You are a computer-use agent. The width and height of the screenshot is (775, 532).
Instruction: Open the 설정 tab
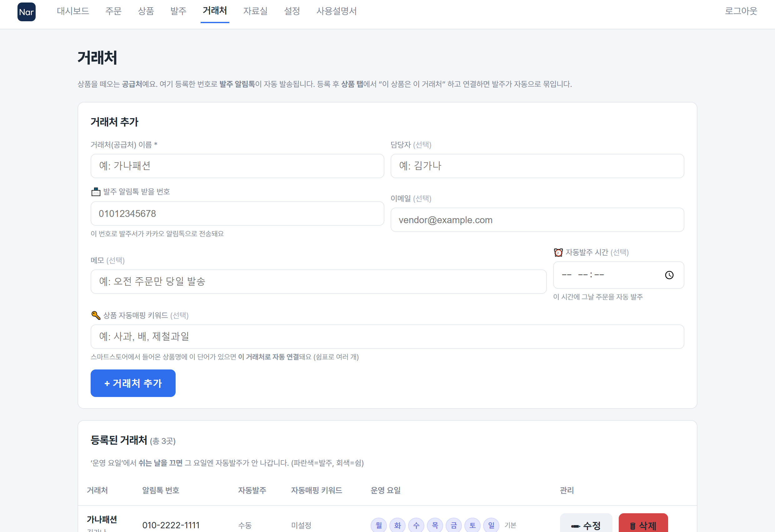(x=292, y=11)
